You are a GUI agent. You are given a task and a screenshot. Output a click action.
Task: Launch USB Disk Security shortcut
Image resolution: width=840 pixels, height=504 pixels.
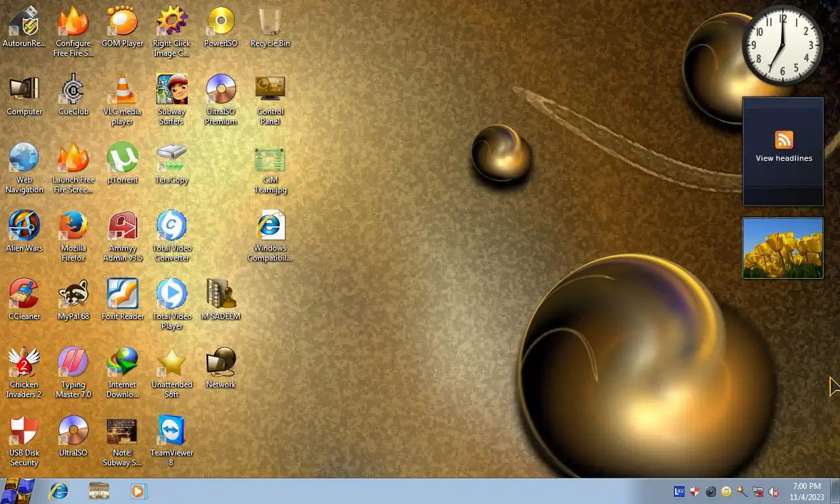coord(24,441)
